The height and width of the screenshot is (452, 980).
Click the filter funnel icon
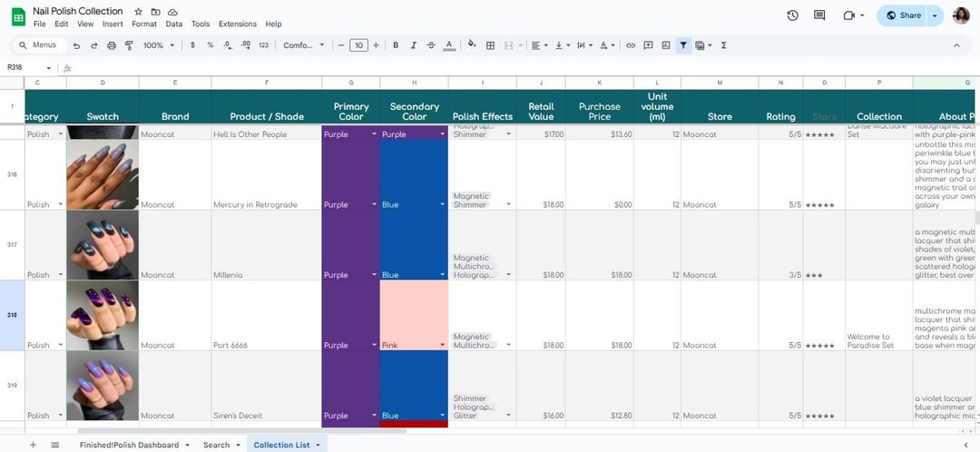683,45
